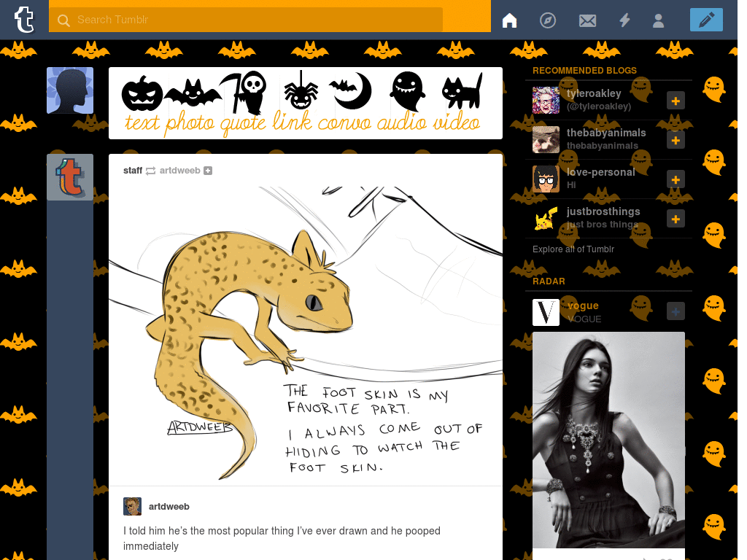Go to Dashboard via home icon
The width and height of the screenshot is (747, 560).
click(x=509, y=20)
